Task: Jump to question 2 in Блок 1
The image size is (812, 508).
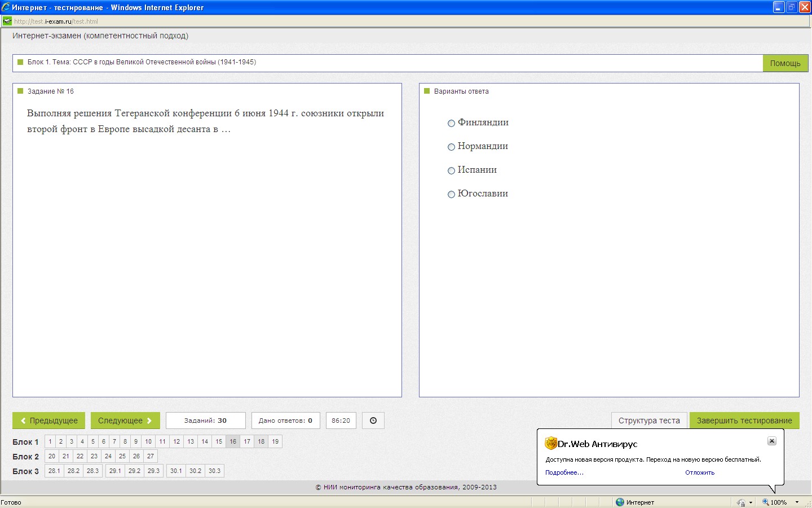Action: 61,441
